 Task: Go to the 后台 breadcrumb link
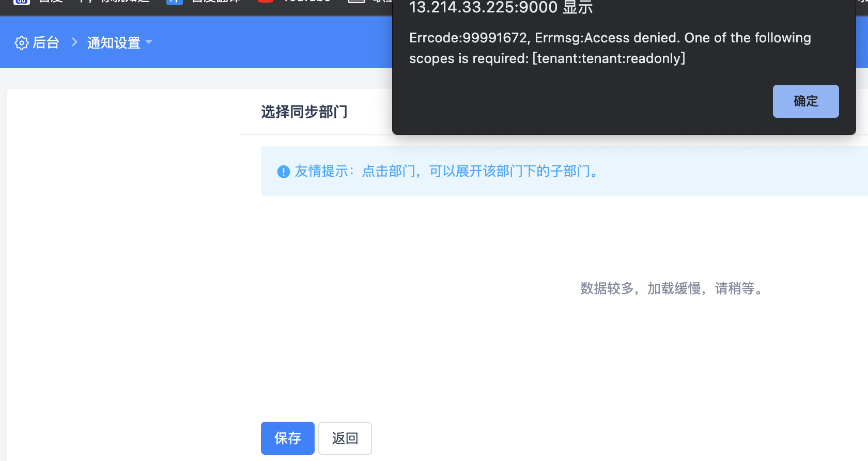[x=46, y=42]
